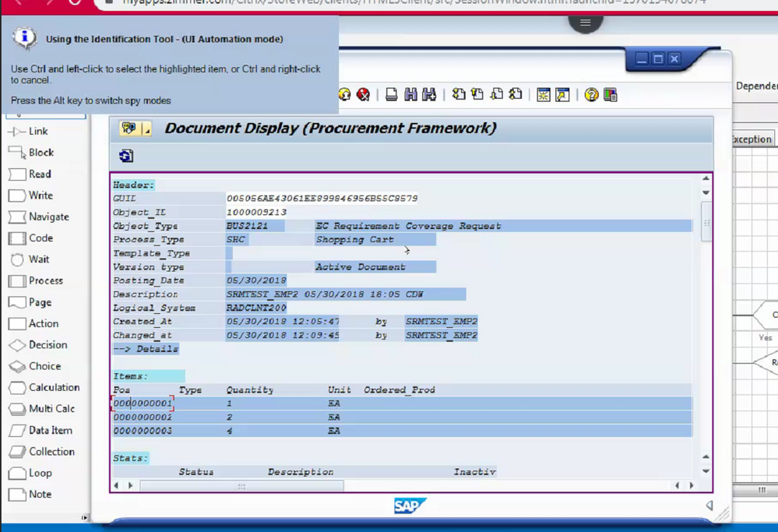This screenshot has width=778, height=532.
Task: Click item position 0000000001 in Items table
Action: coord(143,403)
